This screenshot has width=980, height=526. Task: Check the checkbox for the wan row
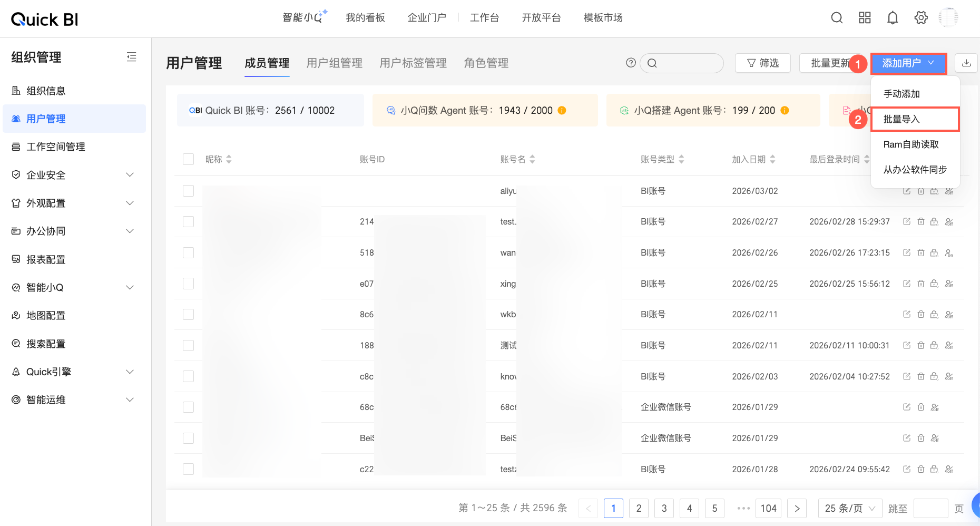[x=188, y=253]
